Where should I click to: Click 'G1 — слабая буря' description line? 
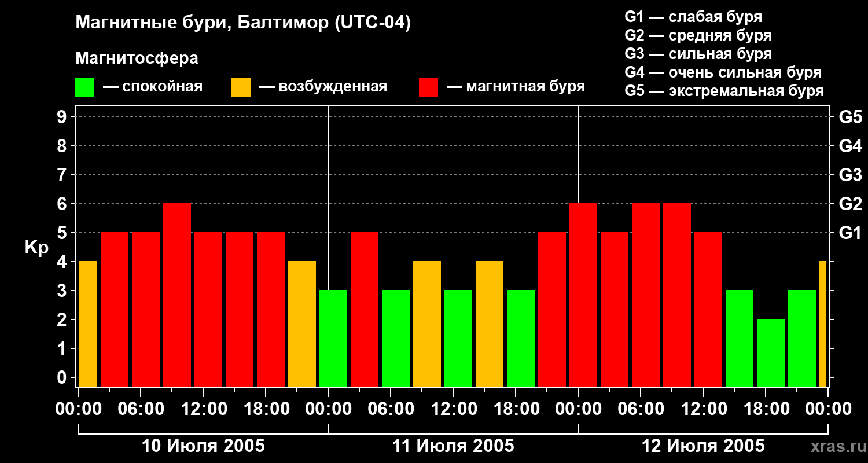click(693, 17)
